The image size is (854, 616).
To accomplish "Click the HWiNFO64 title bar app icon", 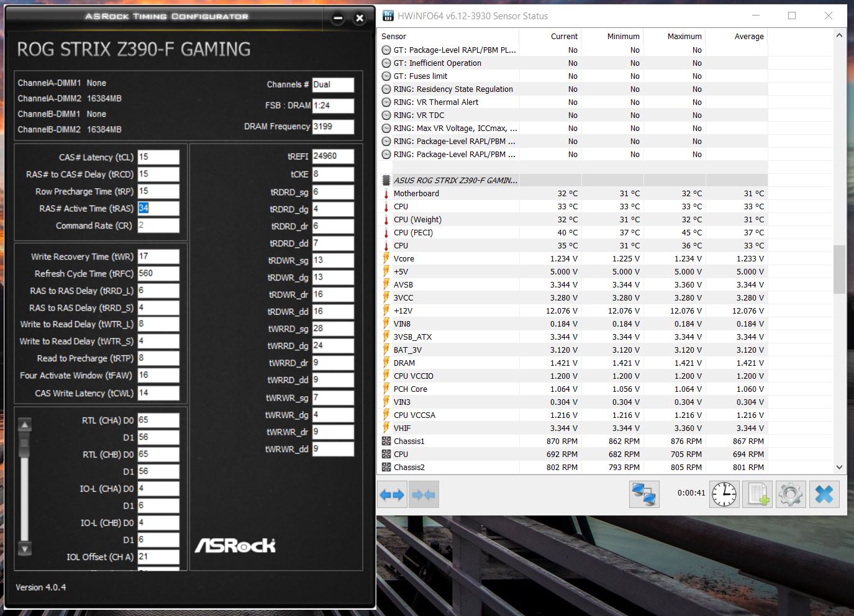I will click(x=388, y=16).
